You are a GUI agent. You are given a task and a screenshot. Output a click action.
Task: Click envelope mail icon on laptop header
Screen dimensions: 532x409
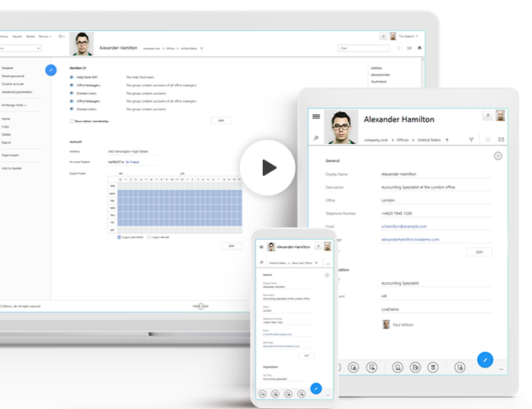[410, 48]
